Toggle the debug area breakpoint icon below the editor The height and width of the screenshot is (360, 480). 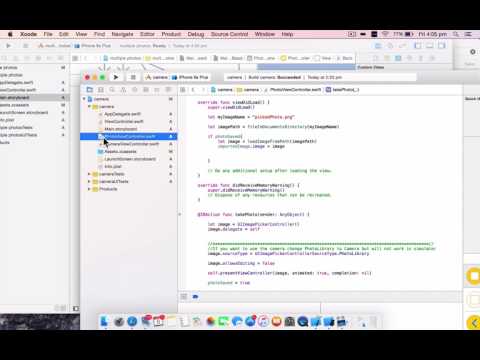[195, 296]
